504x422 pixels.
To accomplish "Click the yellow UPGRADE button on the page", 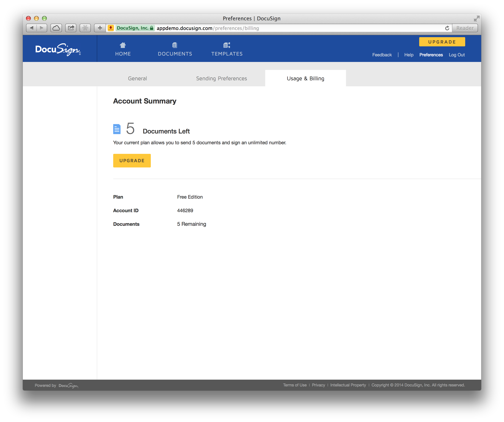I will [x=132, y=160].
